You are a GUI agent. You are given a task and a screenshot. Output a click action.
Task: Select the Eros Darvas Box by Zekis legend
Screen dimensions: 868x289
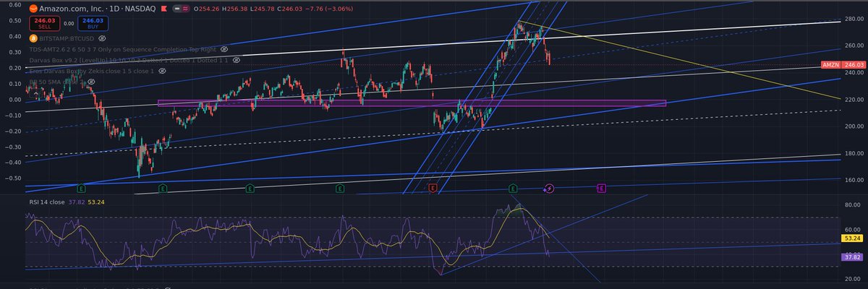point(92,72)
